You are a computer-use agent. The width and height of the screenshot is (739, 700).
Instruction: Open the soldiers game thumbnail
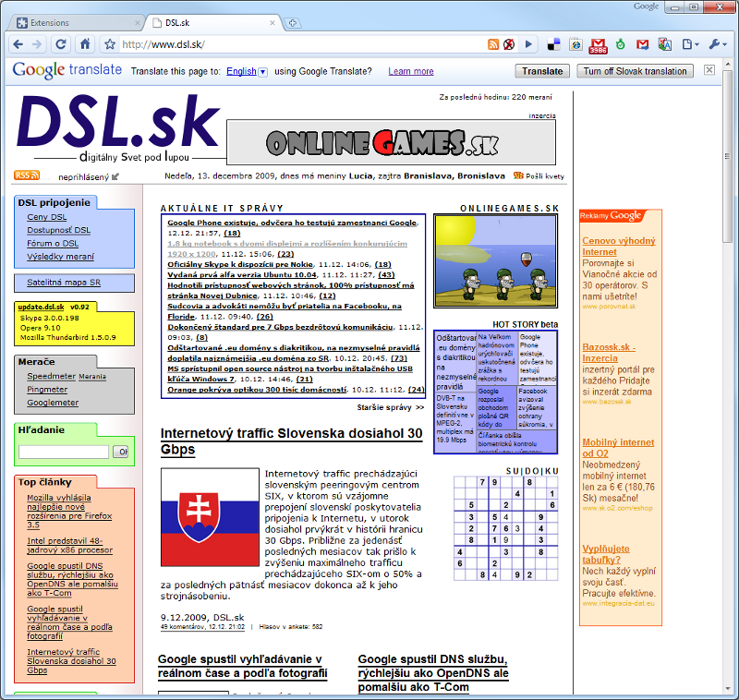[496, 261]
